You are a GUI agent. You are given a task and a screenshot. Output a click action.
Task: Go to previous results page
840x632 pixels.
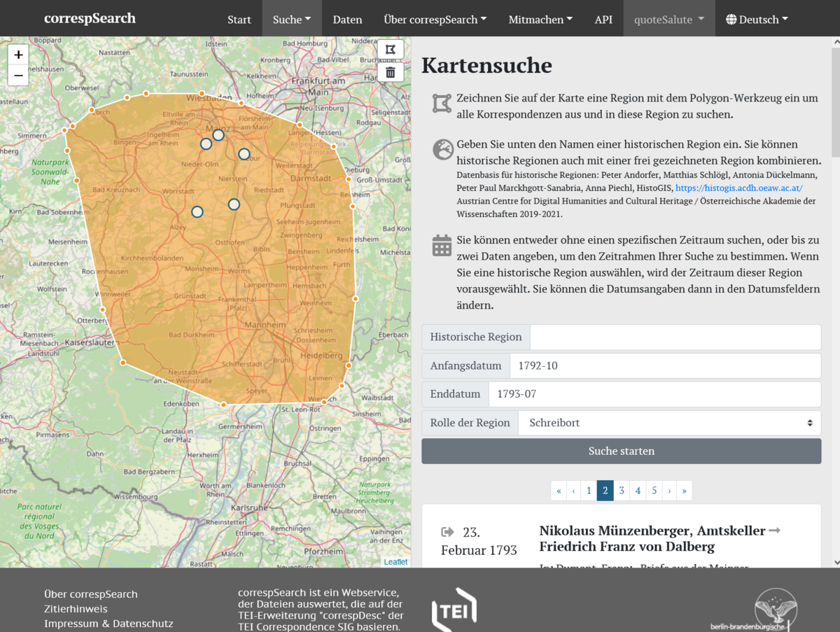point(573,491)
